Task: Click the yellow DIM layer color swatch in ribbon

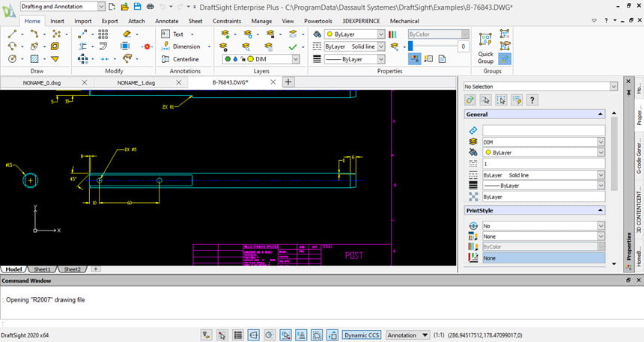Action: (x=251, y=59)
